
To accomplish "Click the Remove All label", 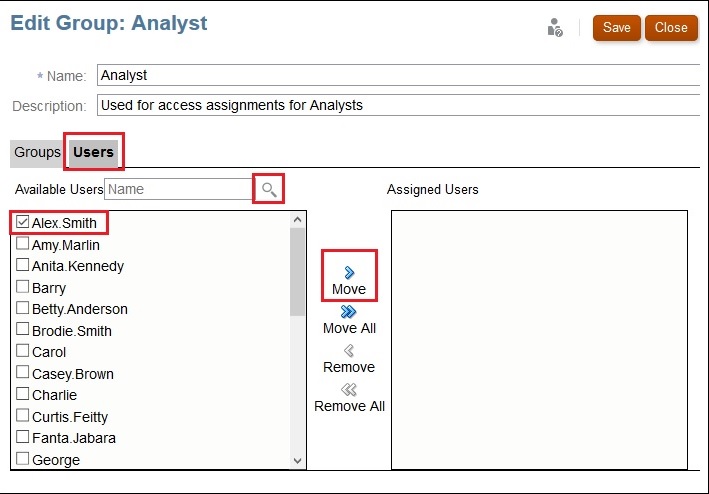I will point(350,406).
